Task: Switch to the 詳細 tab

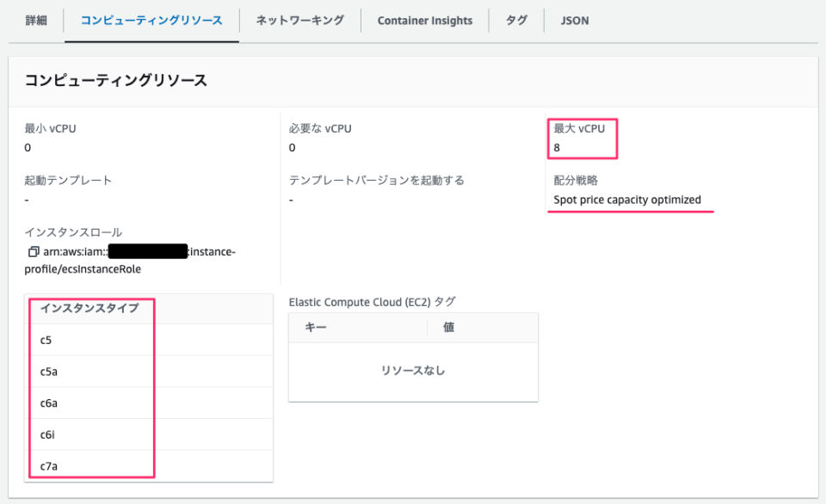Action: [x=35, y=20]
